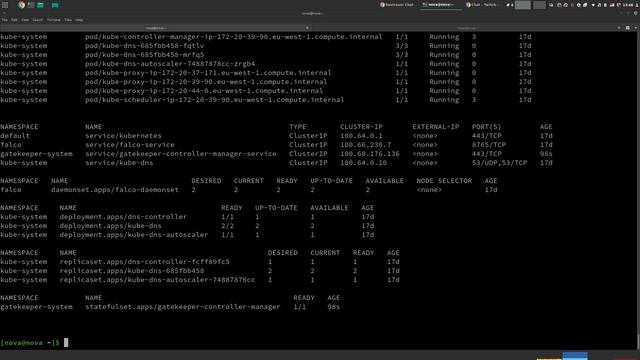Click the EXTERNAL-IP column header
640x360 pixels.
tap(436, 127)
